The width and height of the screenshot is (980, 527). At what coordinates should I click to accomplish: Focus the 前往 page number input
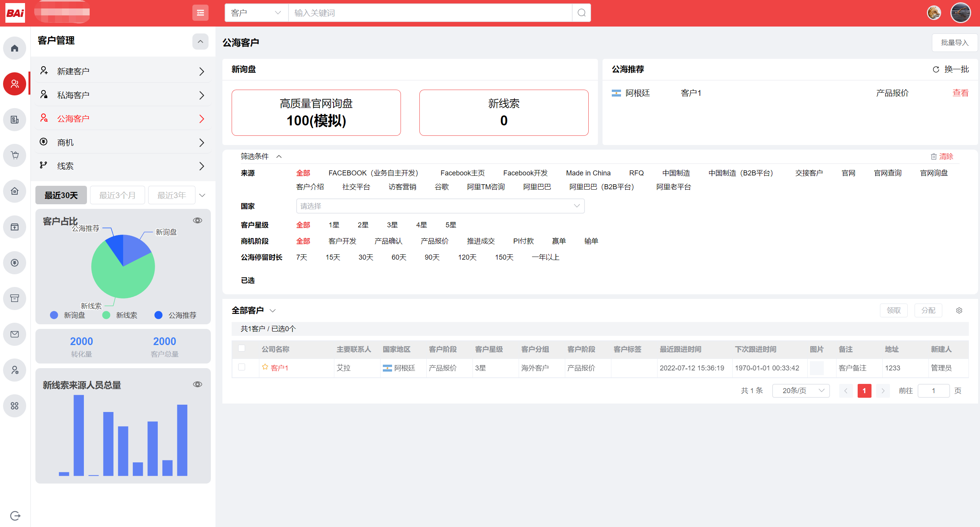933,391
